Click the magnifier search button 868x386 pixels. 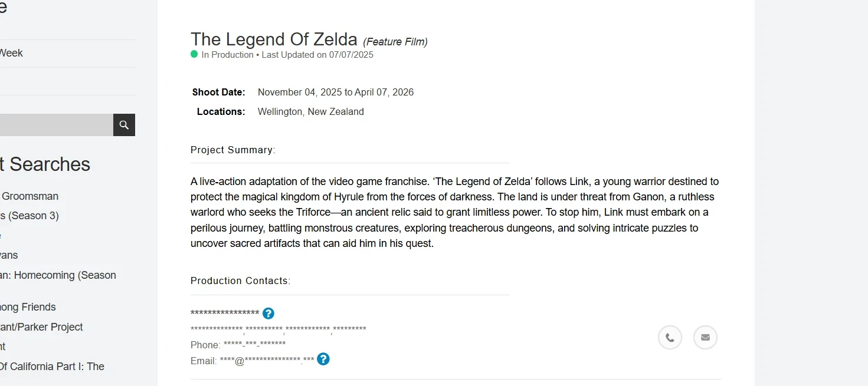(124, 125)
